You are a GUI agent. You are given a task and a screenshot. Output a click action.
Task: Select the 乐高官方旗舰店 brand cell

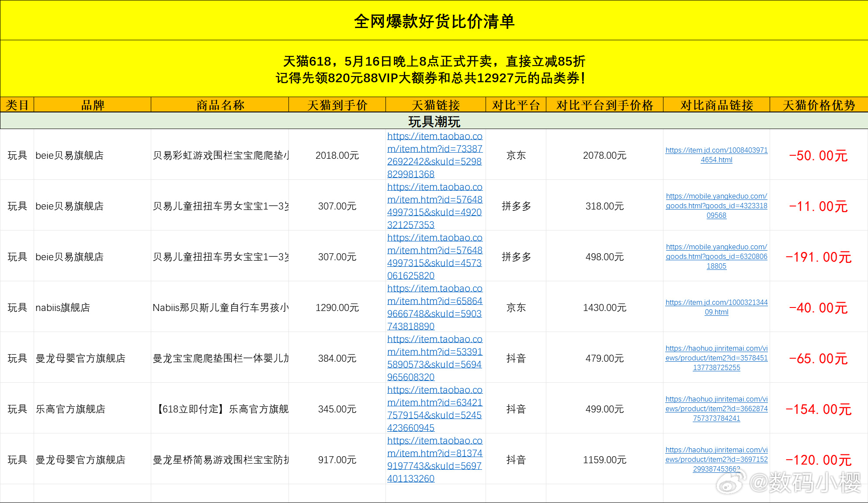(93, 409)
